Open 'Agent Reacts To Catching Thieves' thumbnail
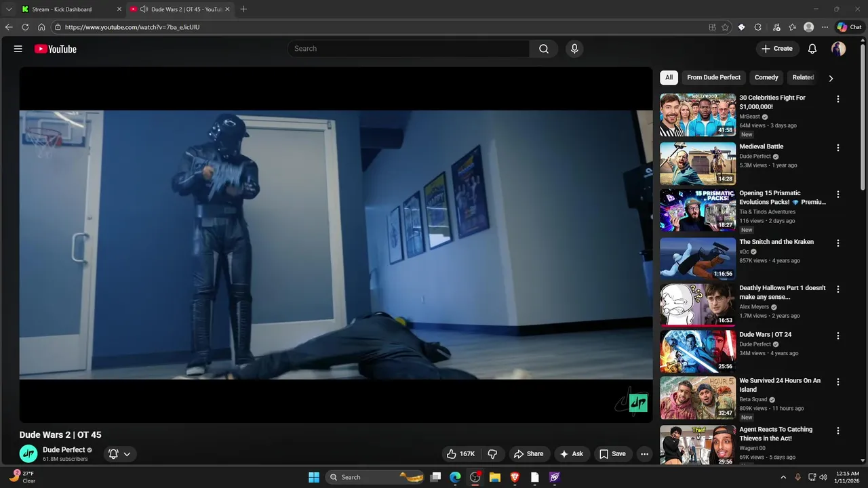Screen dimensions: 868x488 click(x=698, y=445)
